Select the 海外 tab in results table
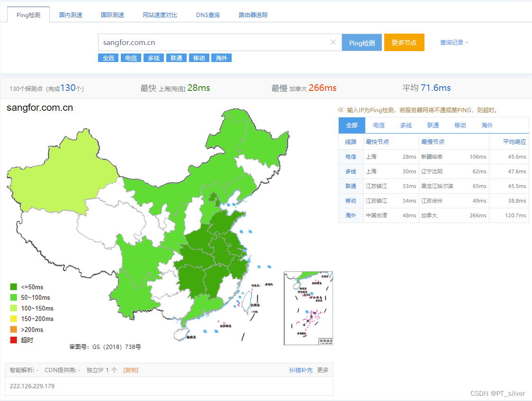This screenshot has width=532, height=401. point(487,125)
